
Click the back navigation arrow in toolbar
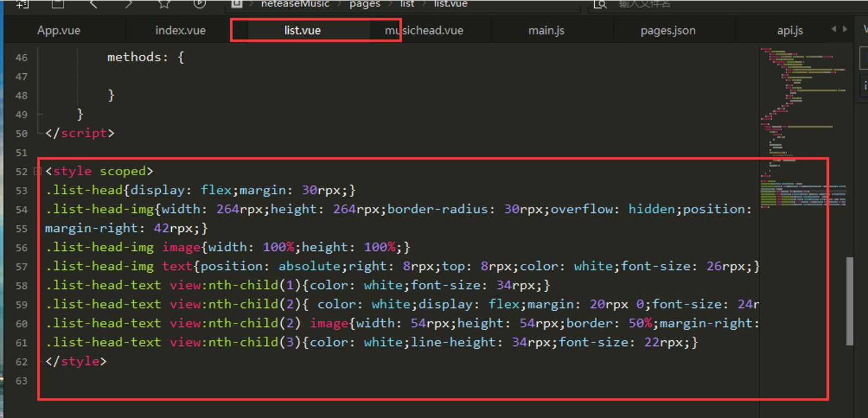(93, 4)
